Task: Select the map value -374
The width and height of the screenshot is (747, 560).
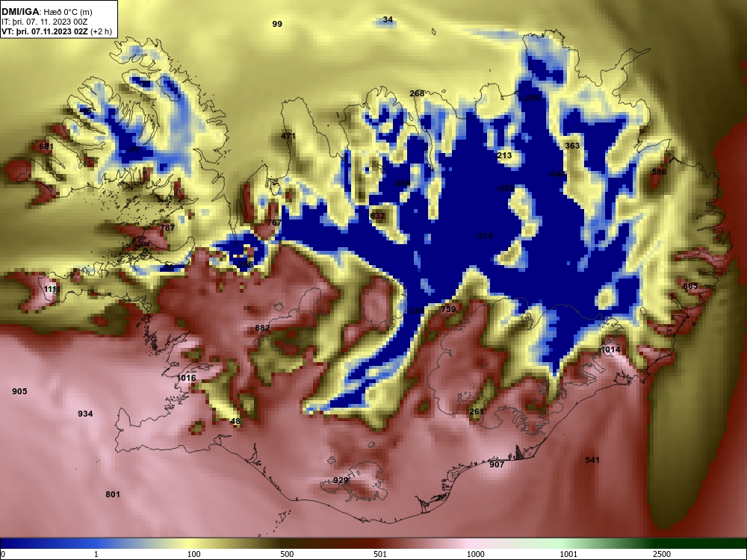Action: pyautogui.click(x=484, y=236)
